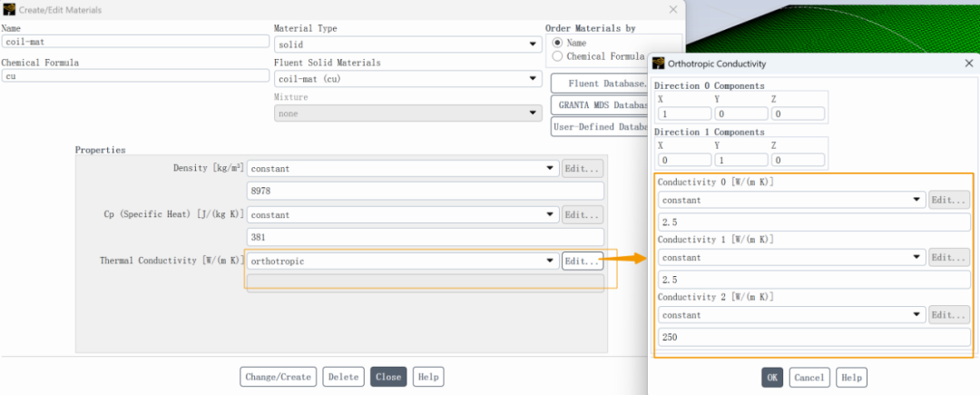Click the Properties section label
This screenshot has height=395, width=980.
point(100,150)
